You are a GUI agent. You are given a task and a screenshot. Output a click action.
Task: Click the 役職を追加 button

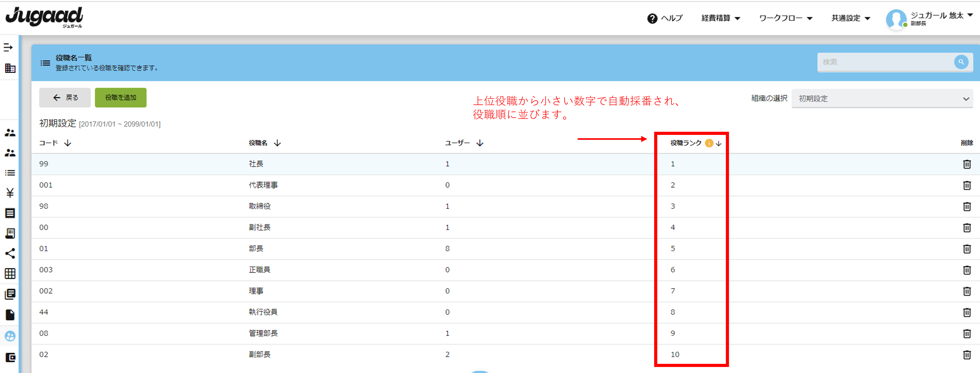[x=120, y=97]
